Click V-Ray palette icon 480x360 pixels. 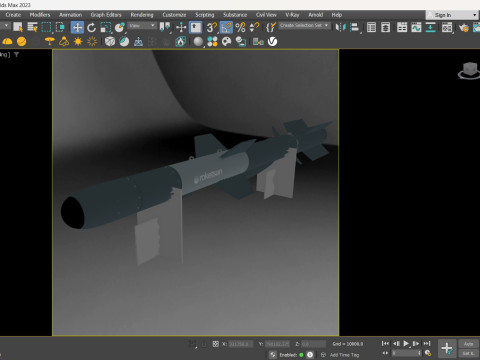(x=226, y=41)
